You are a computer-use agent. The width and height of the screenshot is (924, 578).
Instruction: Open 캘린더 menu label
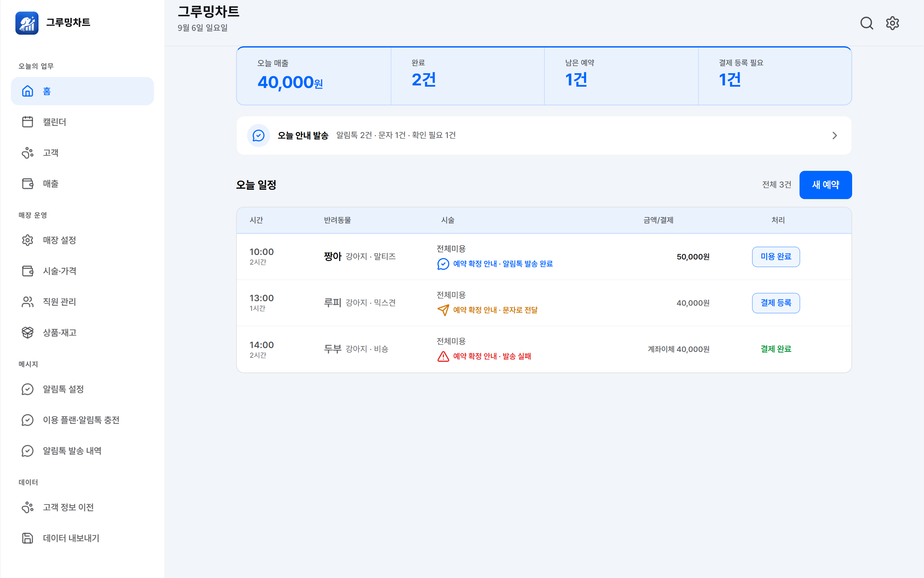(55, 122)
